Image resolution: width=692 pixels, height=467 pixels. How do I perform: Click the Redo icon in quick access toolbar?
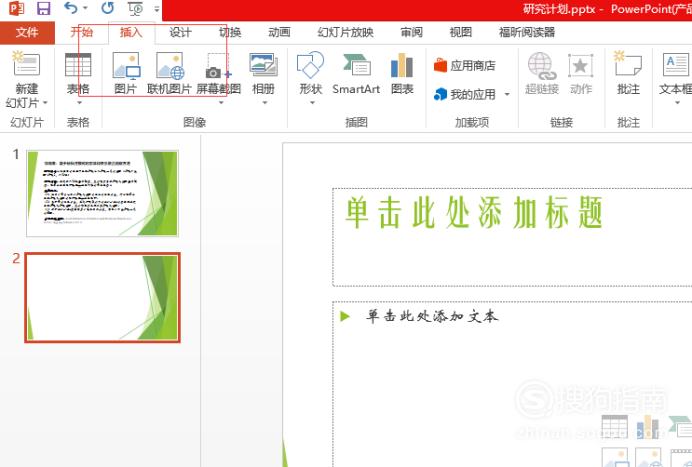(x=107, y=8)
